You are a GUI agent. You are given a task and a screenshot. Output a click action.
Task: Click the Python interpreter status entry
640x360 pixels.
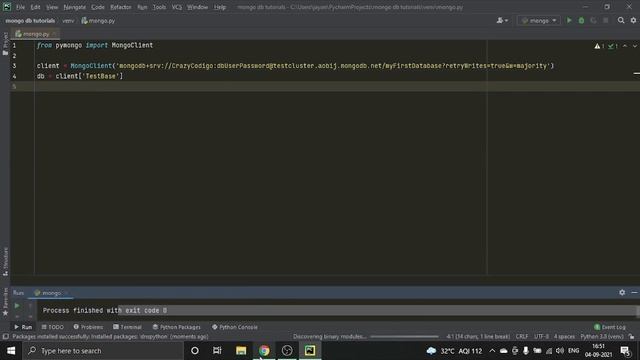click(x=602, y=337)
